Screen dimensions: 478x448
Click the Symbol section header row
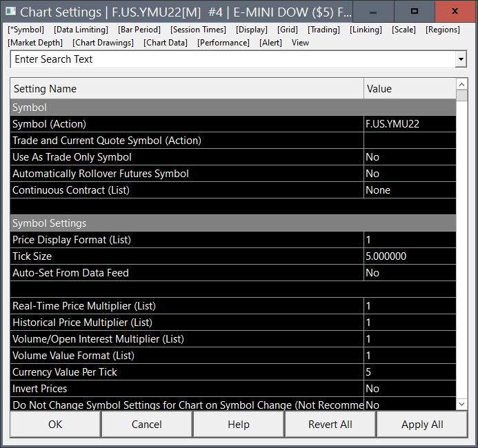pyautogui.click(x=233, y=108)
